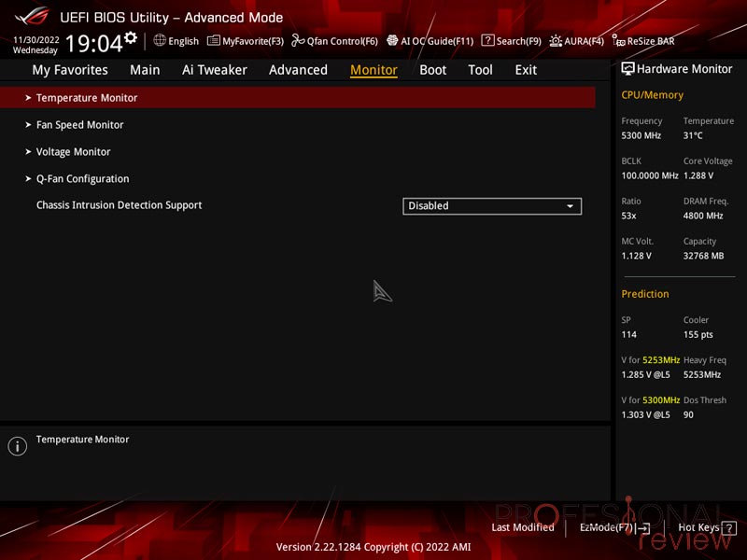Click the Prediction heading
The height and width of the screenshot is (560, 747).
tap(645, 294)
